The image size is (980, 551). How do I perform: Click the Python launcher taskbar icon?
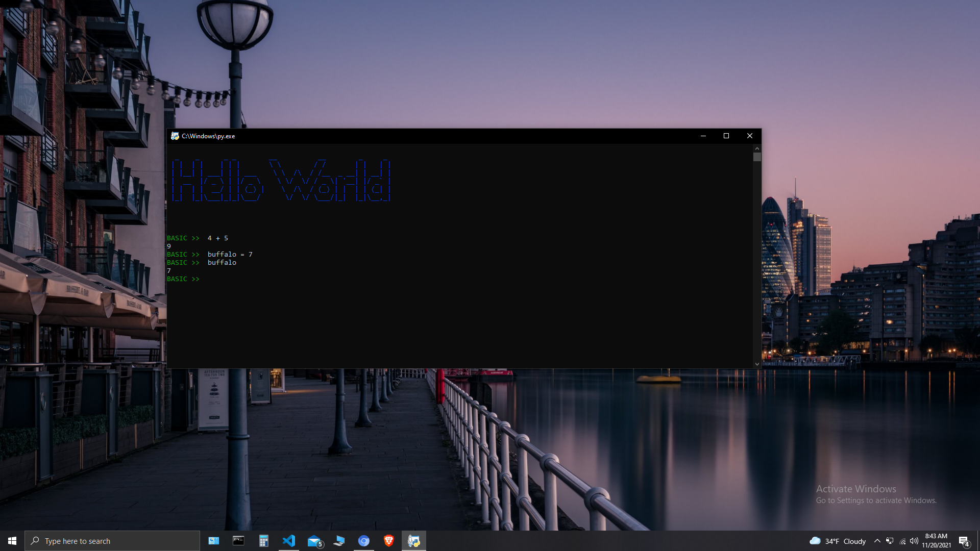point(414,541)
